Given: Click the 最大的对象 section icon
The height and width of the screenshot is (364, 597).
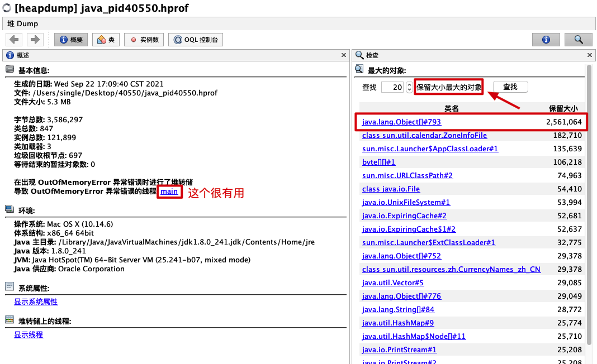Looking at the screenshot, I should click(x=359, y=69).
